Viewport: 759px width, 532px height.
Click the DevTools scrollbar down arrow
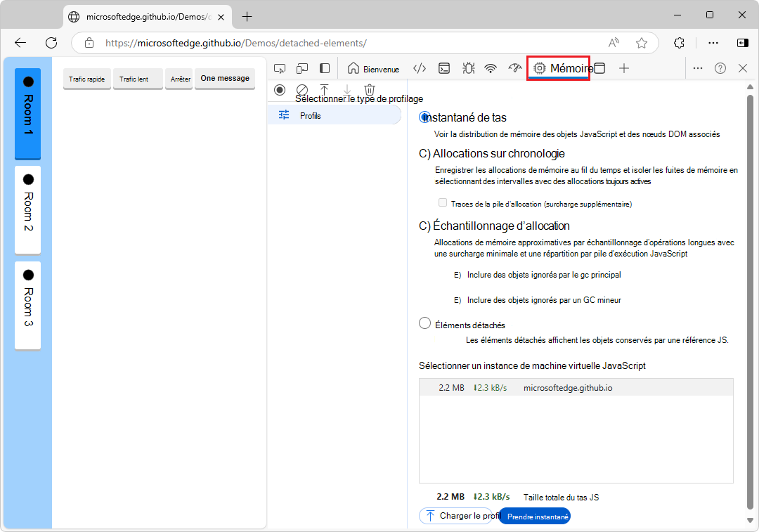point(751,520)
